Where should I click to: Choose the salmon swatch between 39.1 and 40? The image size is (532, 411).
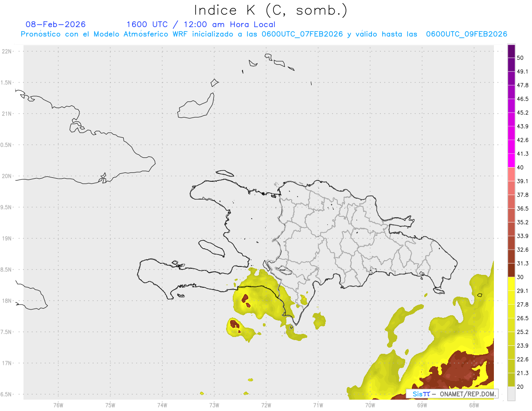tap(511, 174)
